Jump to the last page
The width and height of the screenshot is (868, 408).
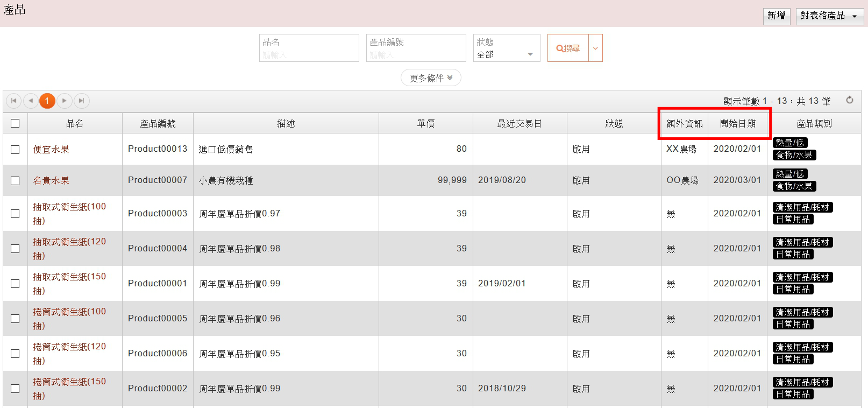click(81, 101)
